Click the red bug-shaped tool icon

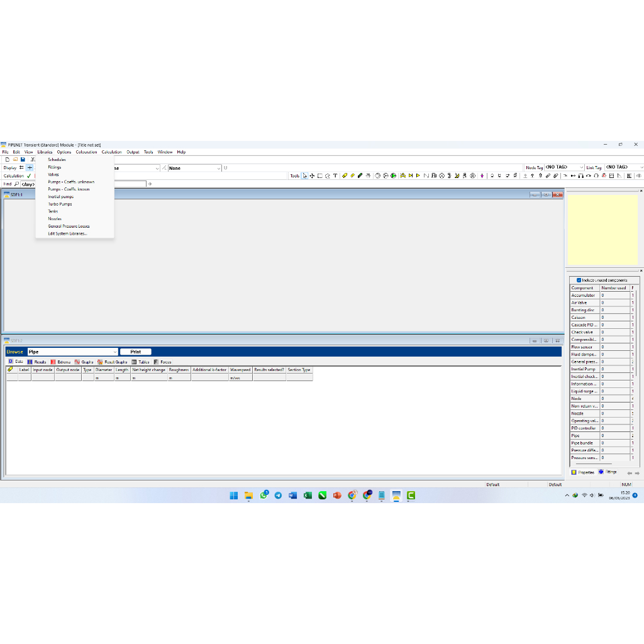click(604, 176)
